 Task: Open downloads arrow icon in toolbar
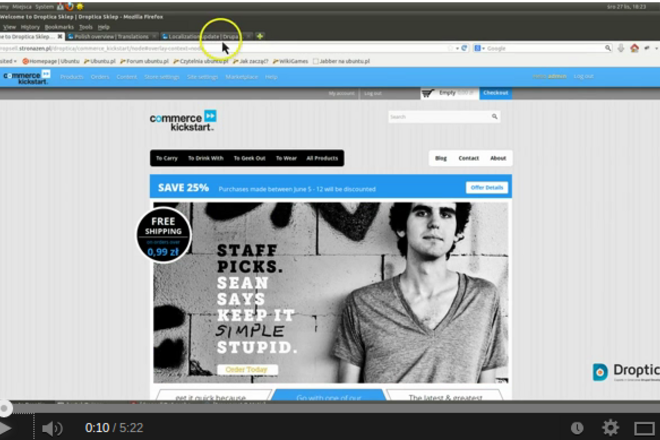(x=621, y=48)
